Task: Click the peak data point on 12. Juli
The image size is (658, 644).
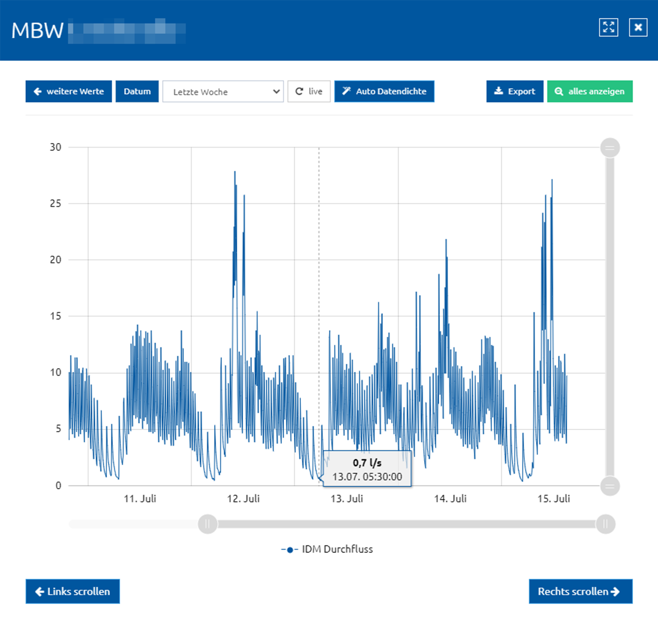Action: click(x=235, y=171)
